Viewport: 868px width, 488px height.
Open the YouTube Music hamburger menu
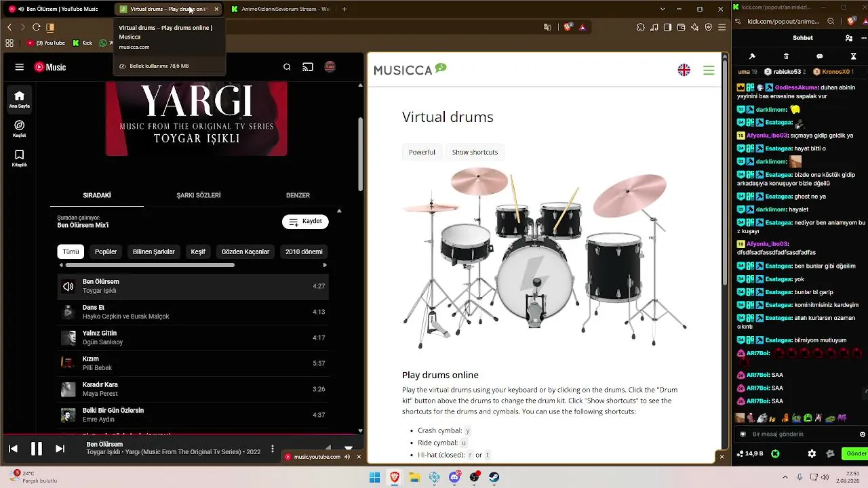coord(20,67)
